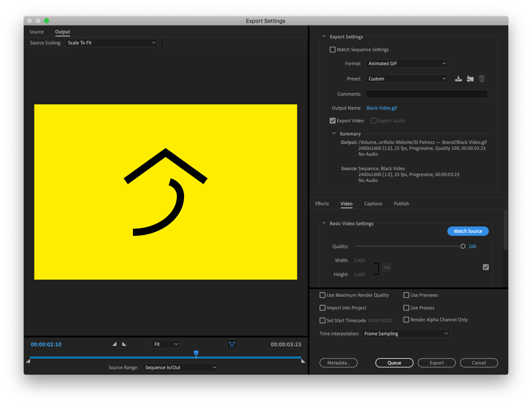This screenshot has height=406, width=532.
Task: Click the Delete Preset trash icon
Action: point(482,79)
